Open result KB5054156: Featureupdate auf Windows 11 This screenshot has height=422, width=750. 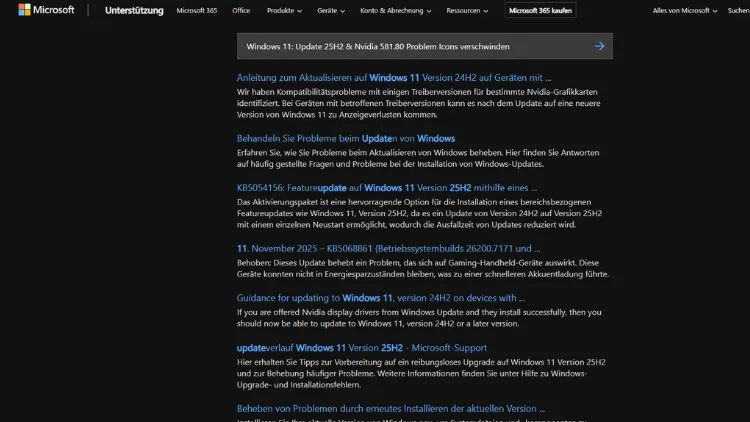tap(386, 188)
